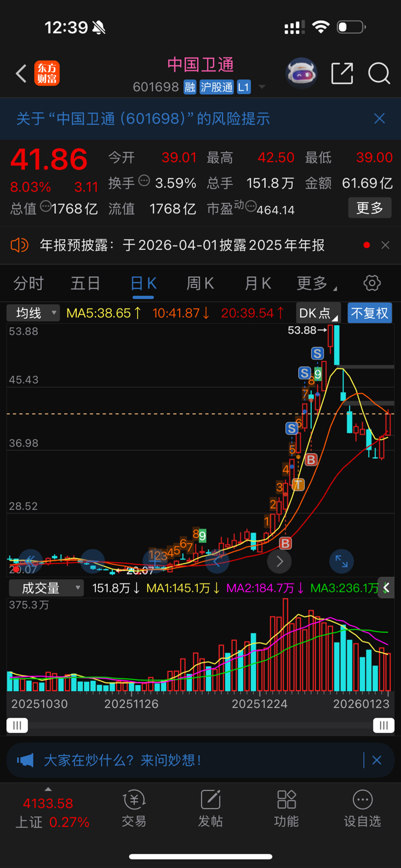This screenshot has width=401, height=868.
Task: Tap the 375.3万 volume scale label
Action: coord(29,605)
